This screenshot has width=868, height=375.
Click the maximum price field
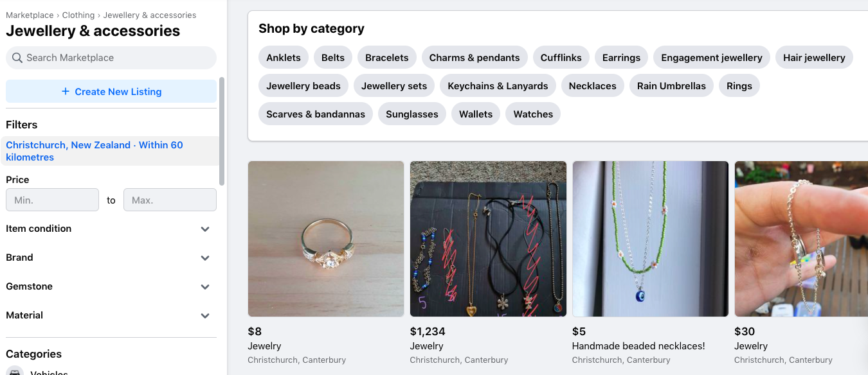pos(170,200)
